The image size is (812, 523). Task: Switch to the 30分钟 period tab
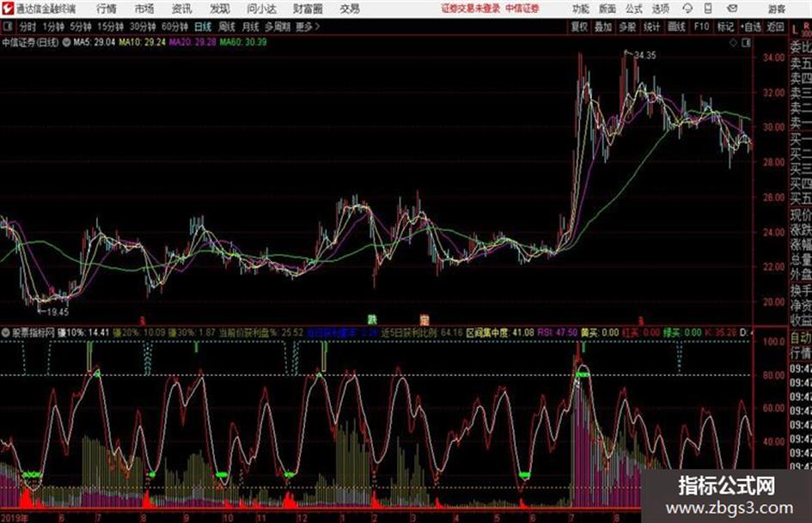[x=143, y=27]
